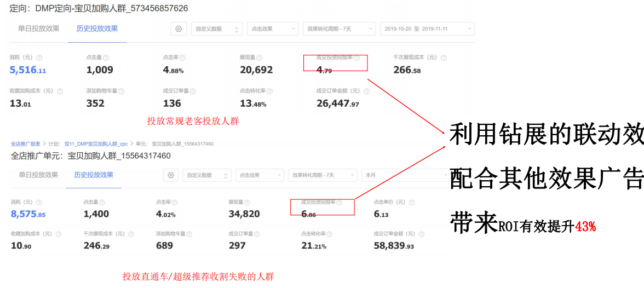Viewport: 644px width, 288px height.
Task: Click help icon next to 消耗 5,516.11
Action: 39,57
